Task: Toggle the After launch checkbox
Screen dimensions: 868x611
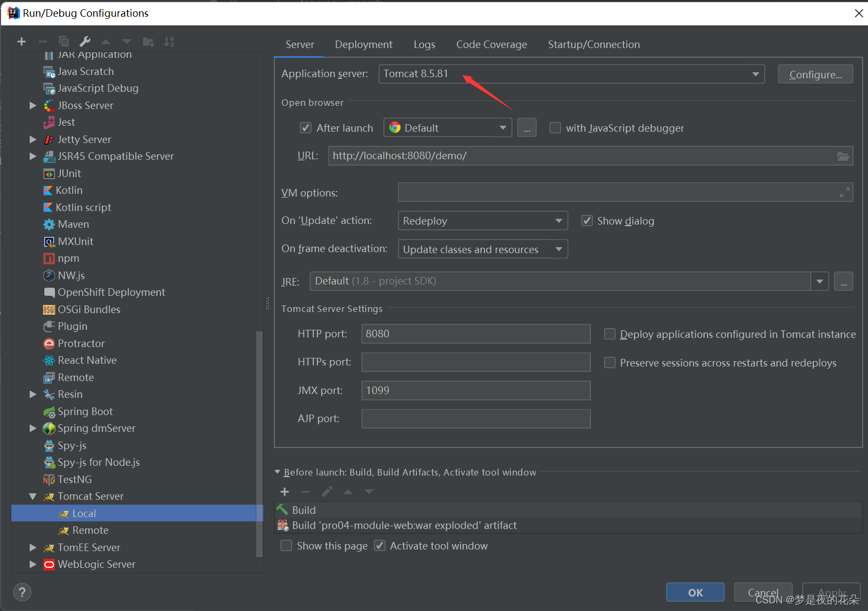Action: pyautogui.click(x=306, y=128)
